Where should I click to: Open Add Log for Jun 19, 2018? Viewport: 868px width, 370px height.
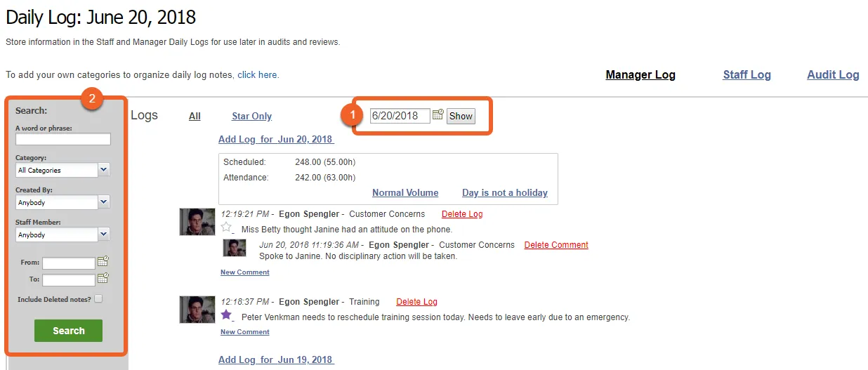(276, 359)
